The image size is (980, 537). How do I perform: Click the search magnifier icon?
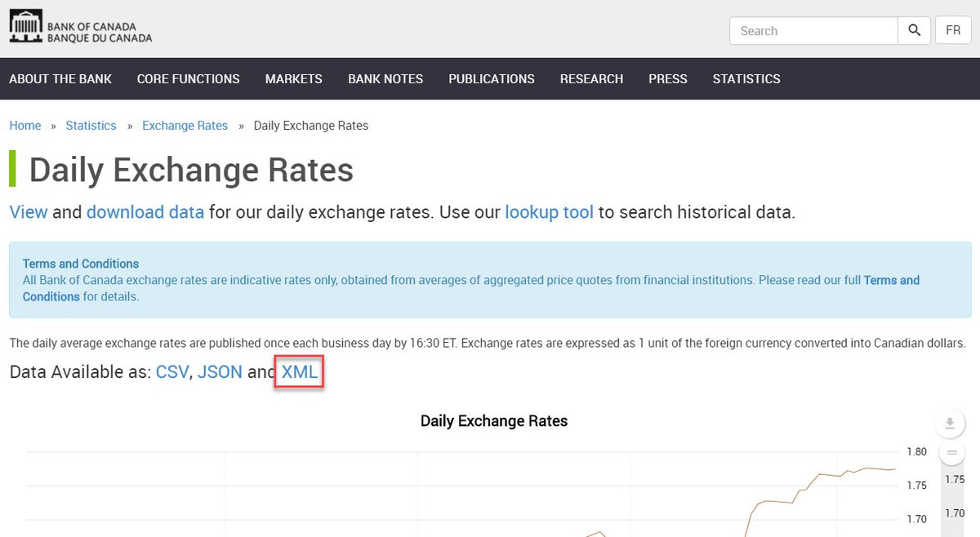(914, 30)
